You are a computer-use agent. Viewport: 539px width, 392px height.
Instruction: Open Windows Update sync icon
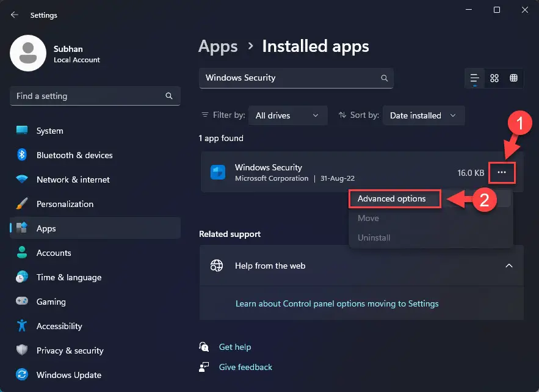22,374
